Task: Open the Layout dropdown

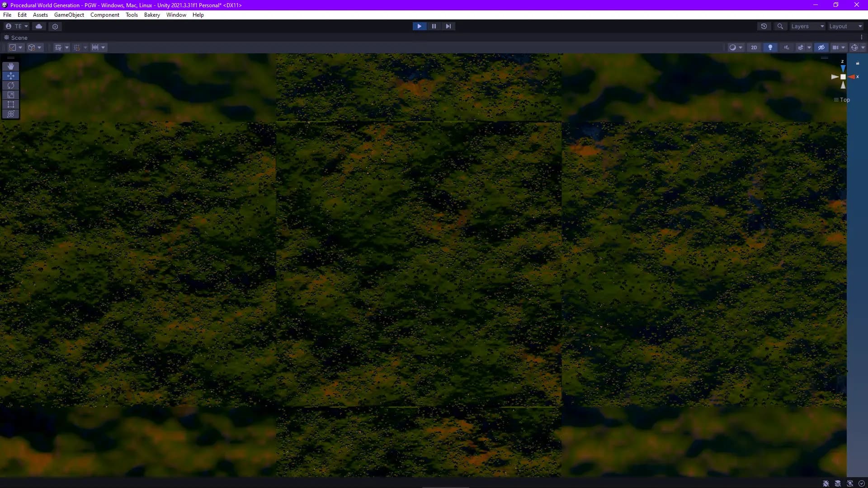Action: coord(845,26)
